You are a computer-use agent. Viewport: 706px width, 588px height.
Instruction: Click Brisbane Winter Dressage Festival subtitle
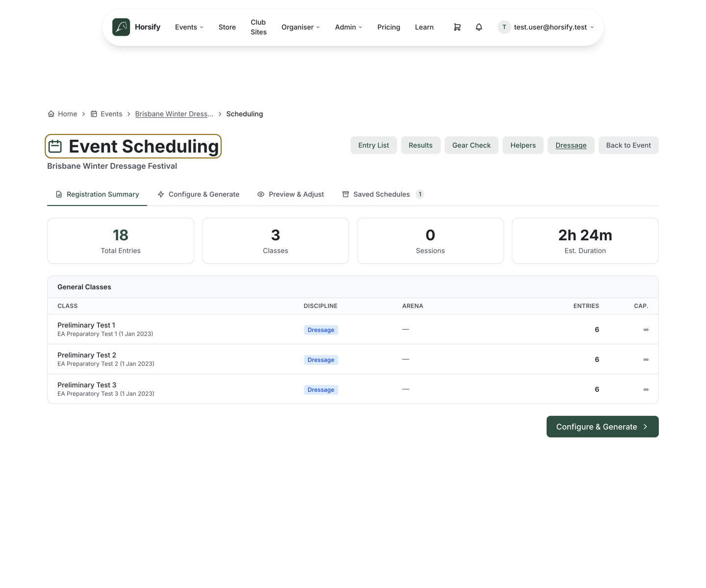coord(112,166)
